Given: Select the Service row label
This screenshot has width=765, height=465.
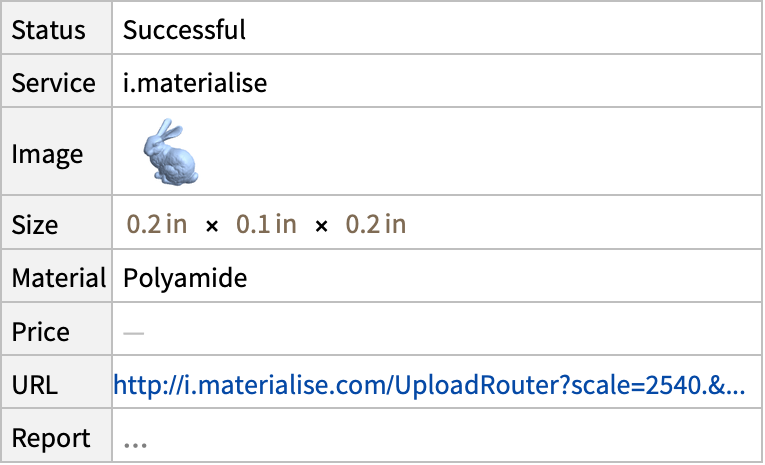Looking at the screenshot, I should pyautogui.click(x=54, y=83).
